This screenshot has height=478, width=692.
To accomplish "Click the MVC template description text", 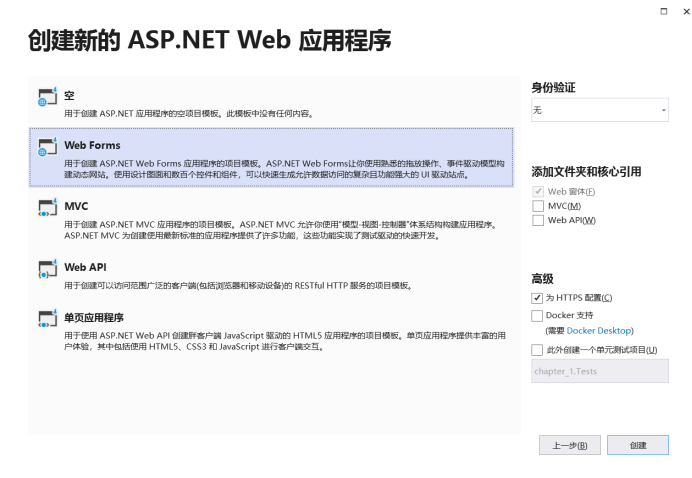I will click(x=281, y=230).
